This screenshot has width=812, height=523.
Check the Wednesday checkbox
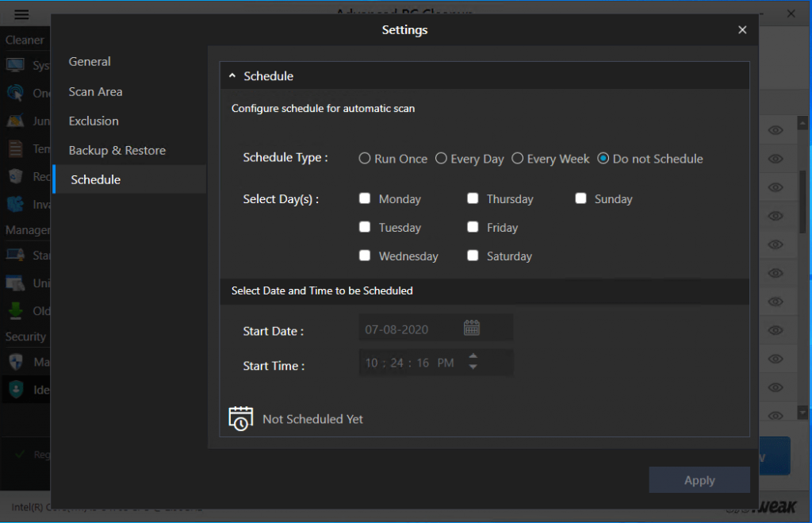[365, 256]
